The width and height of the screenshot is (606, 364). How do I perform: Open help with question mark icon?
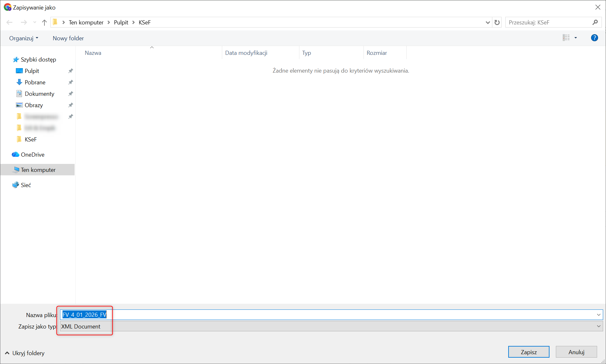pos(594,38)
